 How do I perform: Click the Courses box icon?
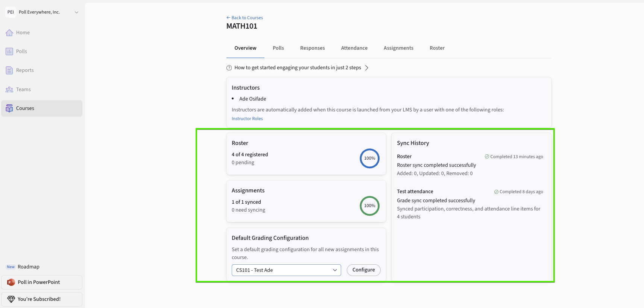(9, 108)
